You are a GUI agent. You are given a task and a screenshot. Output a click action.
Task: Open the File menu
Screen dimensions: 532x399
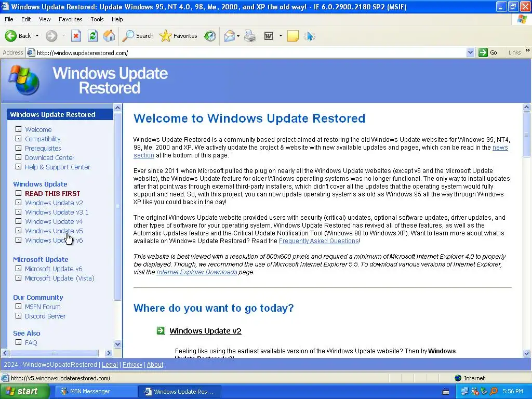(9, 19)
